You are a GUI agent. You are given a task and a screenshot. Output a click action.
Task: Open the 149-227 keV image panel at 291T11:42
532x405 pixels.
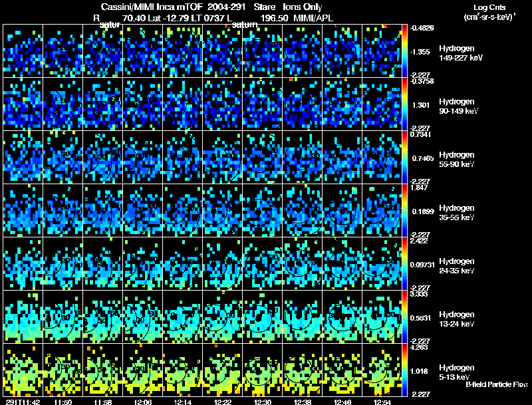pyautogui.click(x=23, y=51)
